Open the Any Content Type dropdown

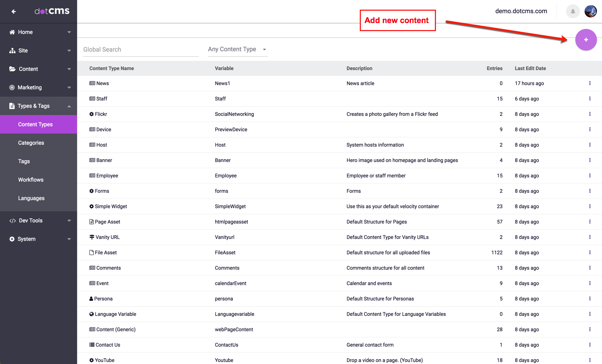(x=237, y=49)
